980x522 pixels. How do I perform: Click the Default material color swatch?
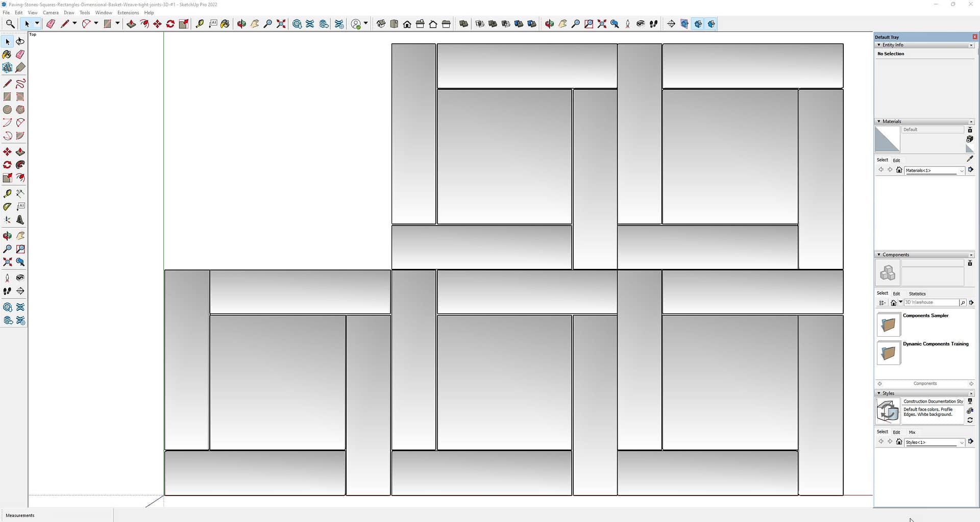pyautogui.click(x=887, y=140)
